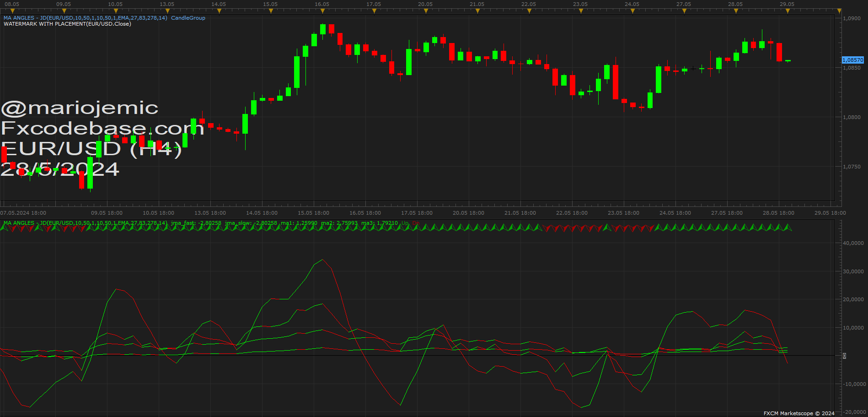Select the WATERMARK WITH PLACEMENT indicator label
The image size is (868, 417).
(x=67, y=24)
